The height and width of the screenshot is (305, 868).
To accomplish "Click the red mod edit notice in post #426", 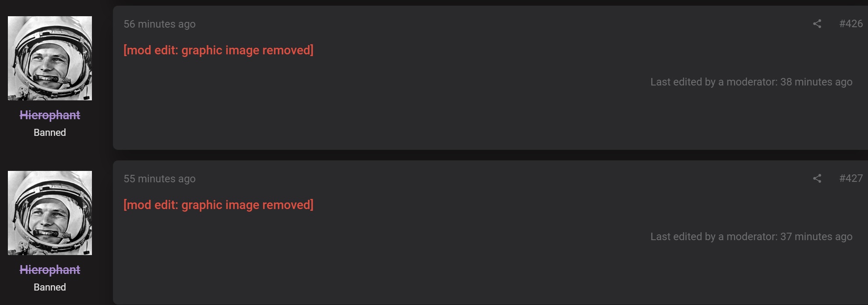I will coord(218,50).
